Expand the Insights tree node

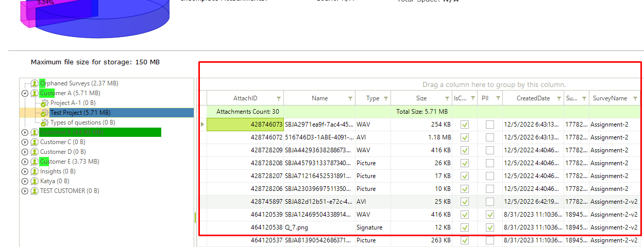[x=25, y=171]
